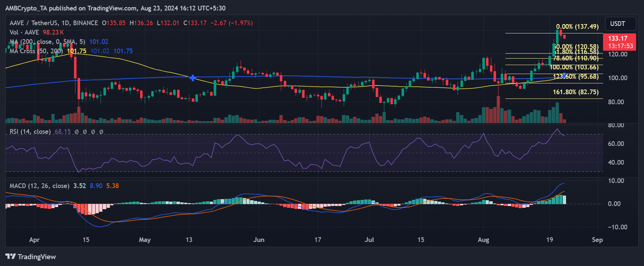Click the blue MA cross marker near Aug 19
The image size is (644, 266).
564,76
